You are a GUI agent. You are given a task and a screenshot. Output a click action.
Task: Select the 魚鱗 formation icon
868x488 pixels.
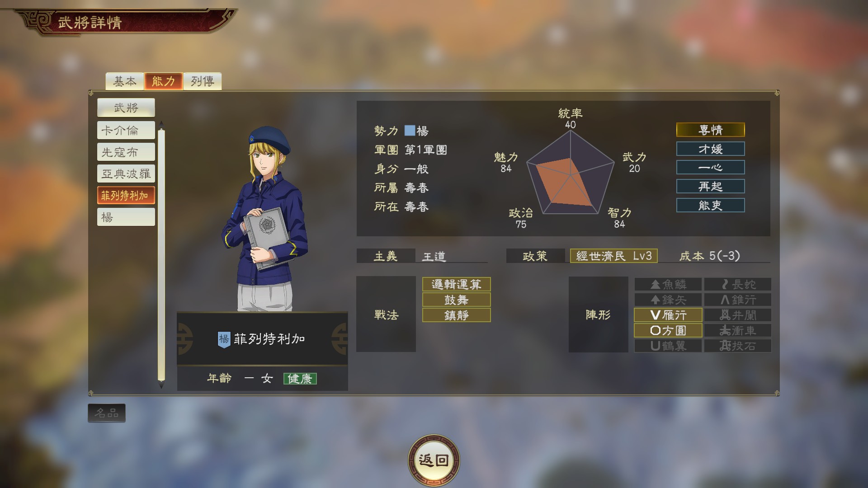click(x=656, y=284)
